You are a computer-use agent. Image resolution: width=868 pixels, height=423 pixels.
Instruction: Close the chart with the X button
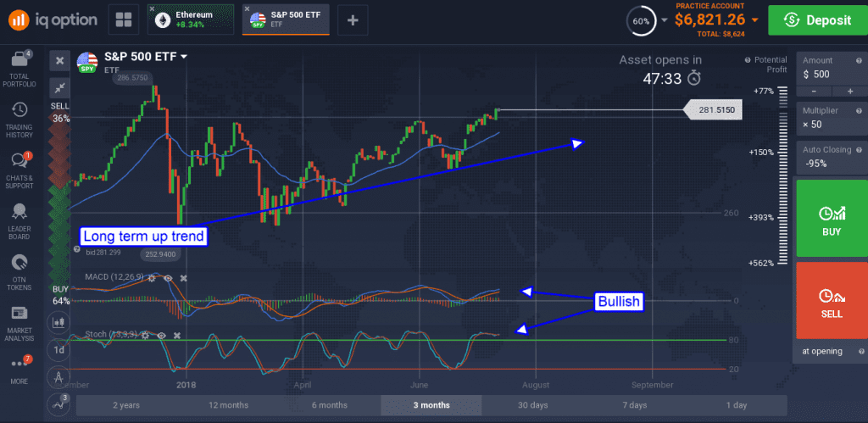pos(60,60)
